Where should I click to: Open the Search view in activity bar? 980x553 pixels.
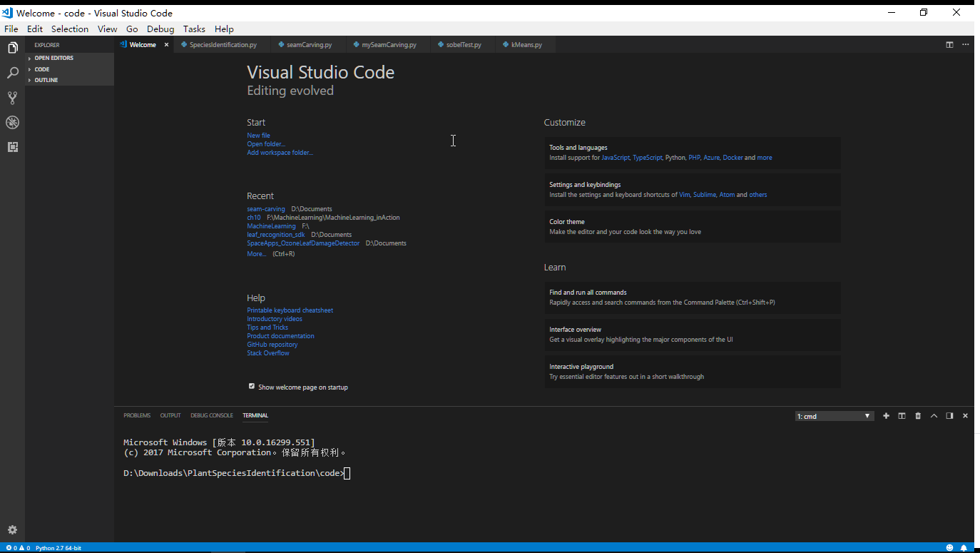coord(12,73)
